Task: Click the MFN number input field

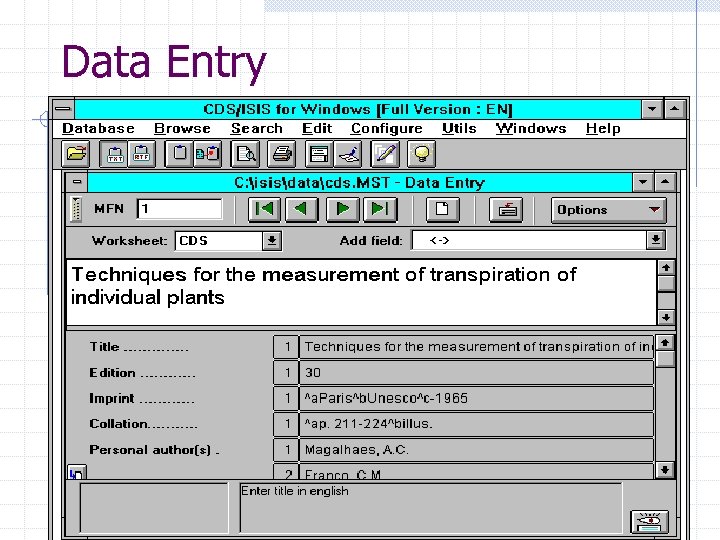Action: (x=180, y=209)
